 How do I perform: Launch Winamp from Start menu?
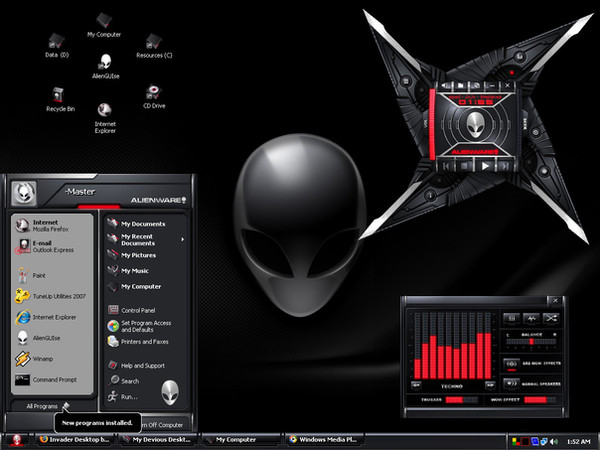52,359
